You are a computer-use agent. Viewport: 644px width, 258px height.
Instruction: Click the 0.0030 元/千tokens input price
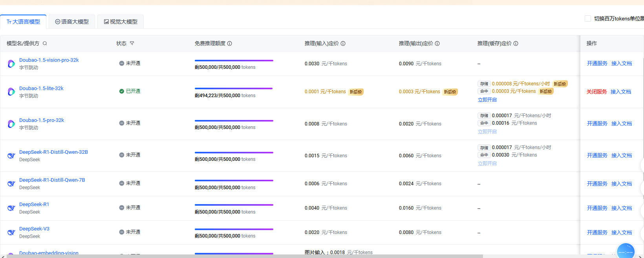click(x=326, y=64)
